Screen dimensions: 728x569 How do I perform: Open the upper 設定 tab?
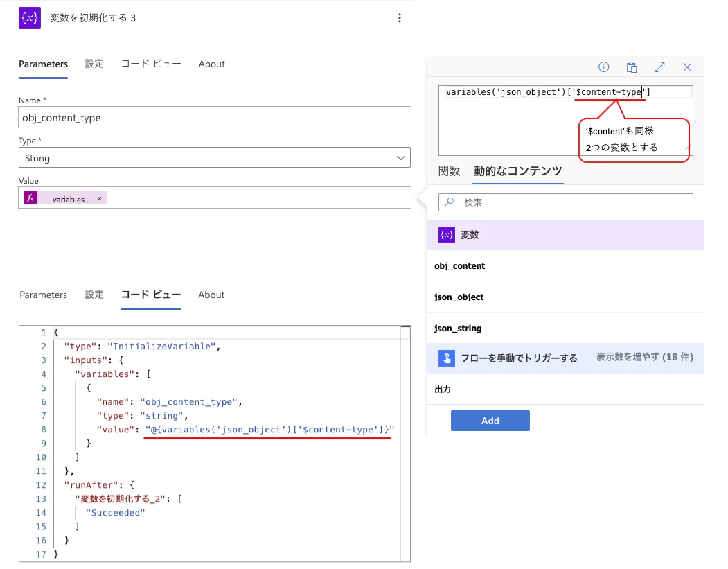click(x=94, y=64)
